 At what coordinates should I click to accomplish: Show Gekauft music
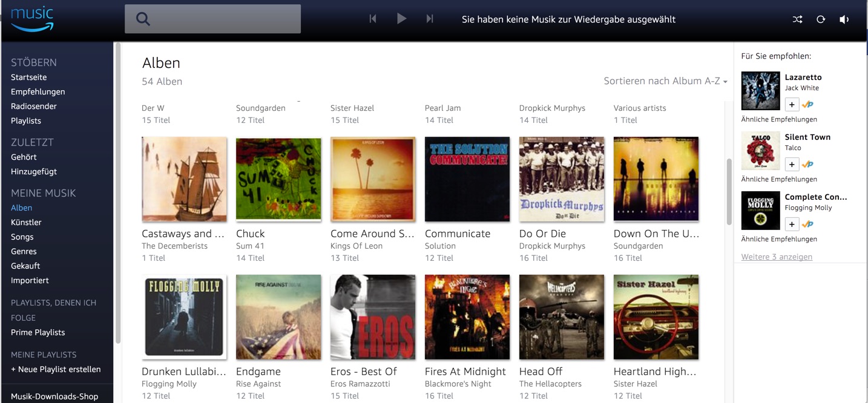[25, 266]
